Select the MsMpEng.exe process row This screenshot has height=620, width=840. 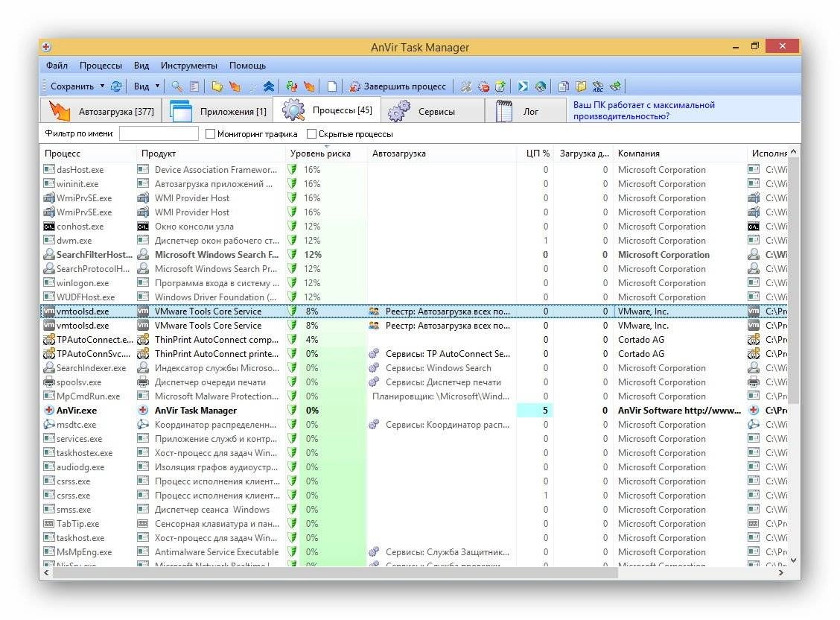pyautogui.click(x=416, y=552)
